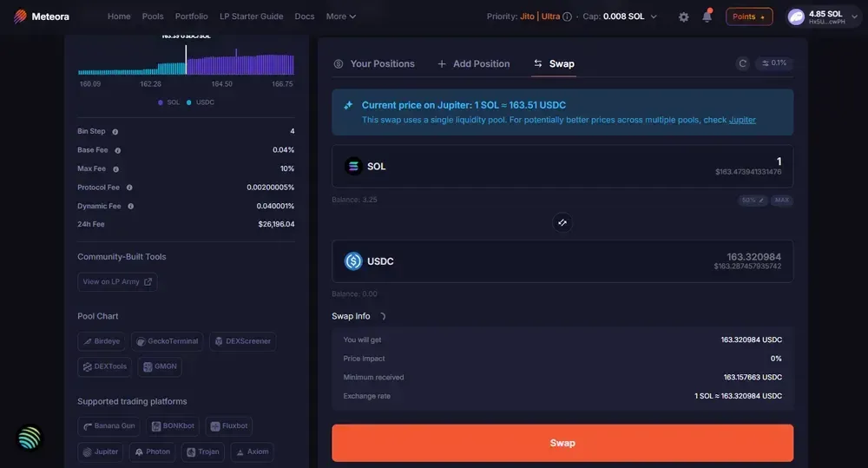Flip swap direction with the center arrows
Viewport: 868px width, 468px height.
click(x=562, y=222)
